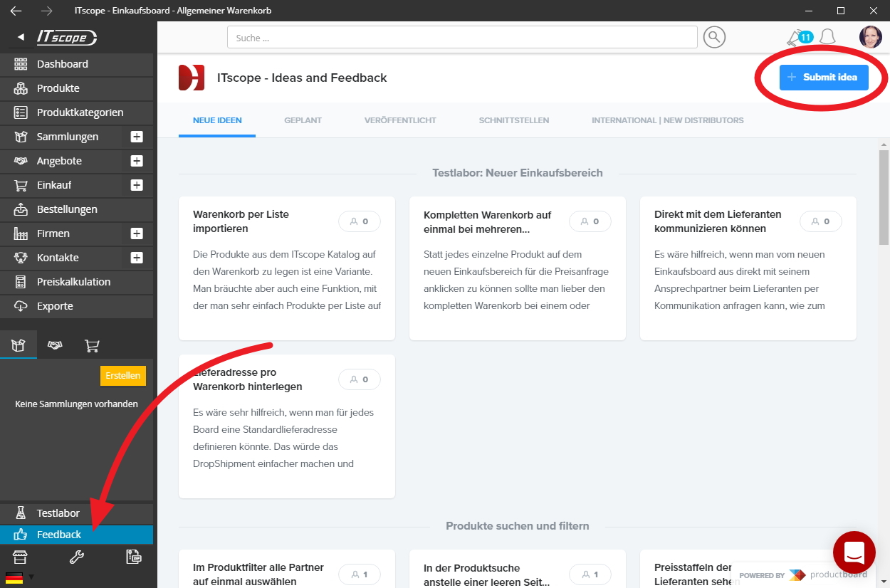Open Testlabor in the sidebar
Viewport: 890px width, 588px height.
click(x=76, y=513)
